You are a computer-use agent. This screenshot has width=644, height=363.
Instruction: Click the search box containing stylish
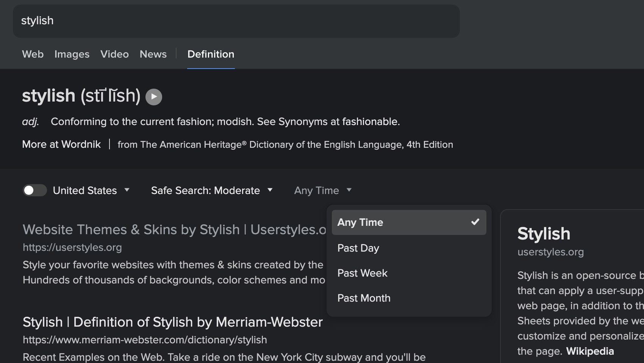pos(236,21)
